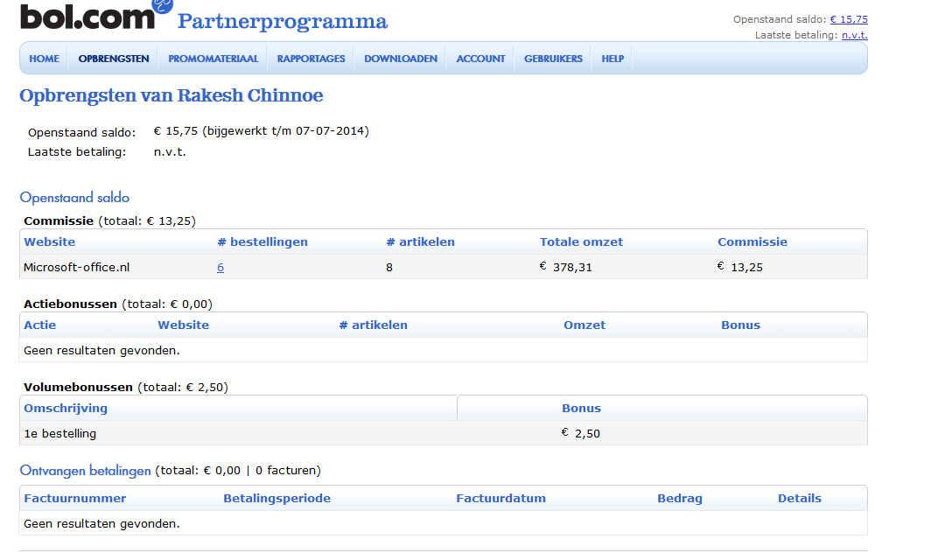Image resolution: width=931 pixels, height=560 pixels.
Task: Go to the Gebruikers menu
Action: click(553, 59)
